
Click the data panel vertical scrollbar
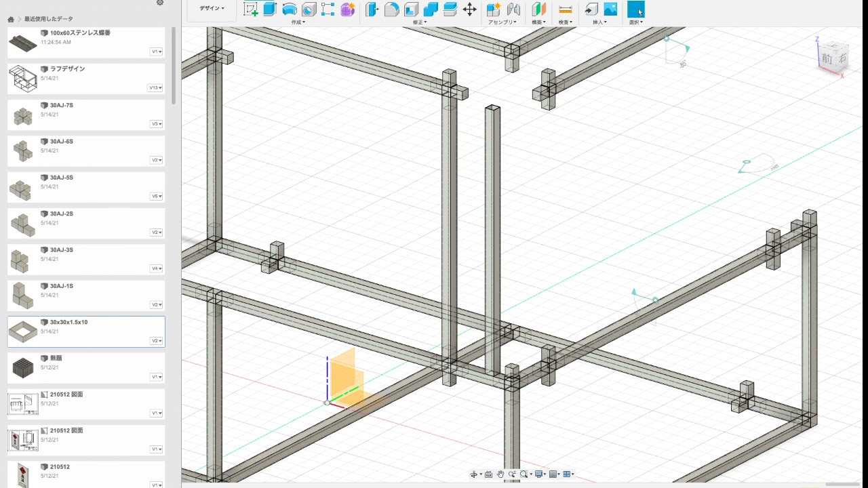tap(174, 64)
